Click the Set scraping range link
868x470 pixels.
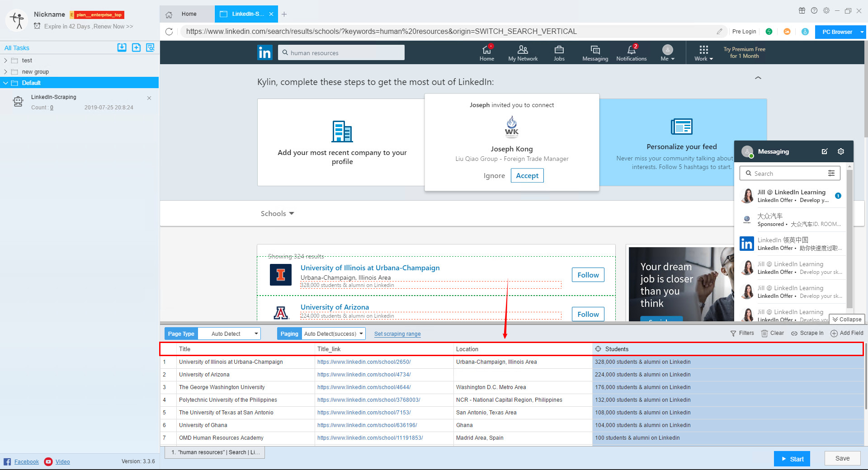point(397,334)
